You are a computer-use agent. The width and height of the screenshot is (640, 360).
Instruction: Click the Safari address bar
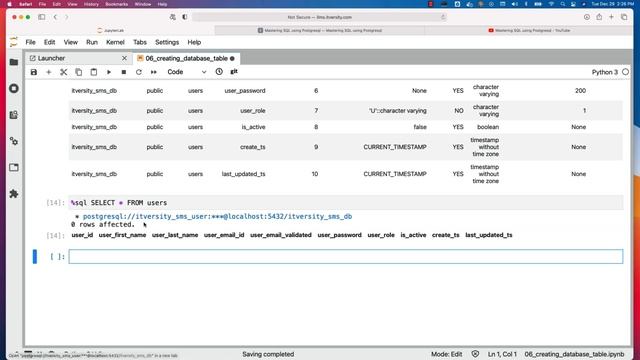tap(319, 17)
